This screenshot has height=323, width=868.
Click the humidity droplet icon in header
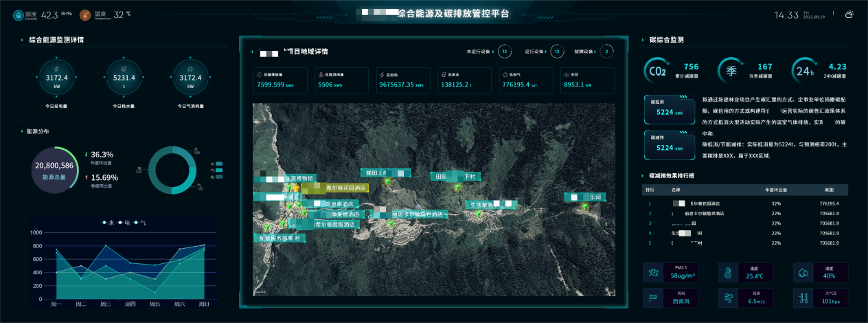11,14
